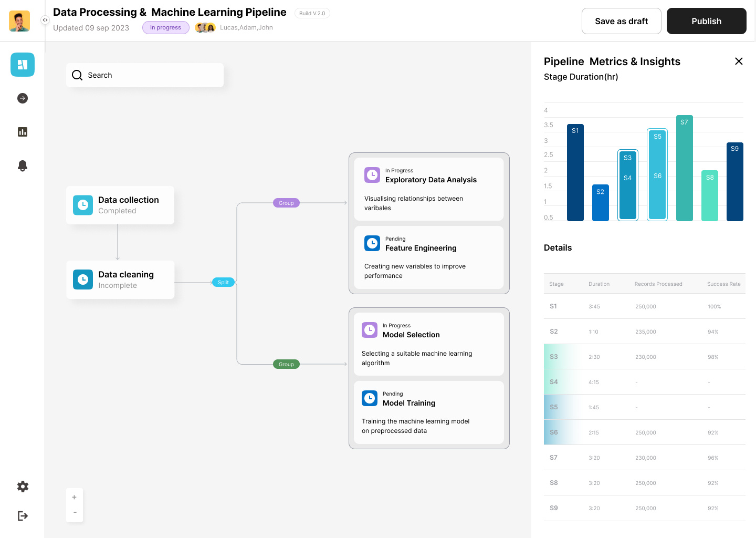This screenshot has width=756, height=538.
Task: Click the search magnifier icon
Action: pos(77,75)
